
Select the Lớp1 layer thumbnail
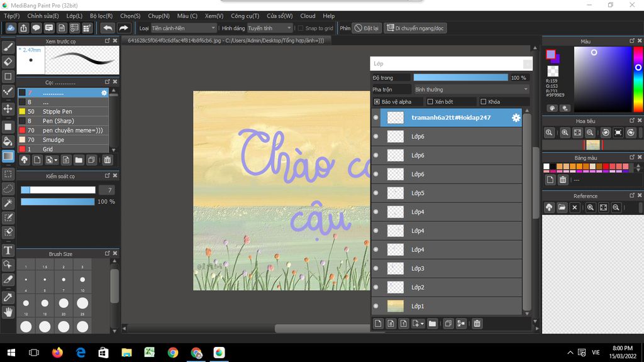(x=396, y=306)
